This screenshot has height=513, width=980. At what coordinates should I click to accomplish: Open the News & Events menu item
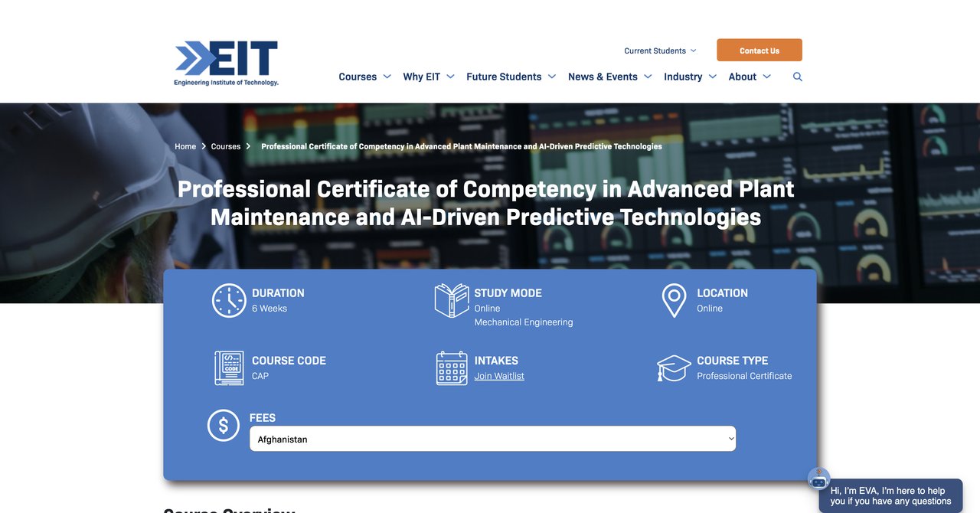[603, 77]
